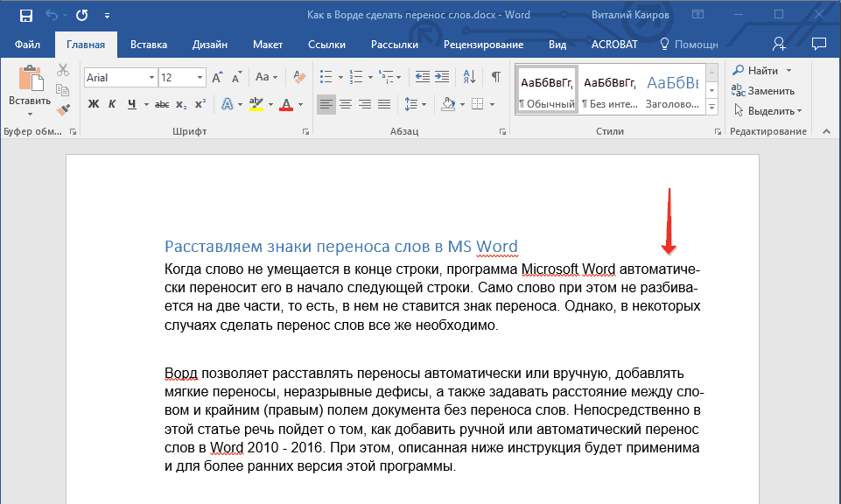
Task: Apply italic formatting using the К icon
Action: coord(113,102)
